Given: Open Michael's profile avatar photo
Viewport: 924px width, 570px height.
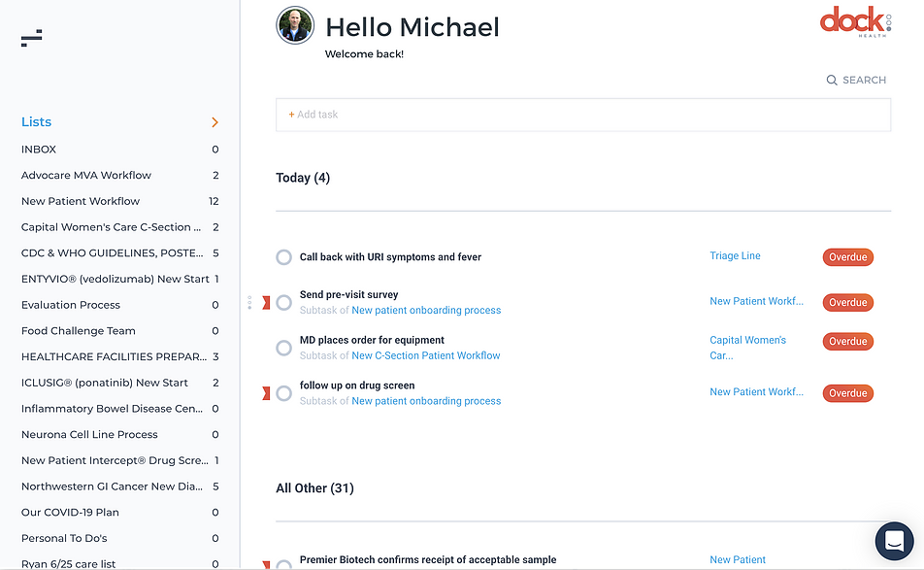Looking at the screenshot, I should pyautogui.click(x=294, y=25).
